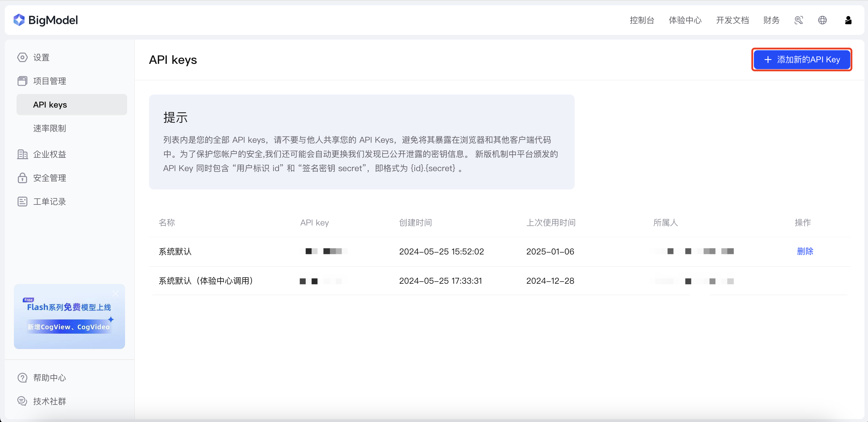Open 体验中心 from the top navigation

pos(685,20)
